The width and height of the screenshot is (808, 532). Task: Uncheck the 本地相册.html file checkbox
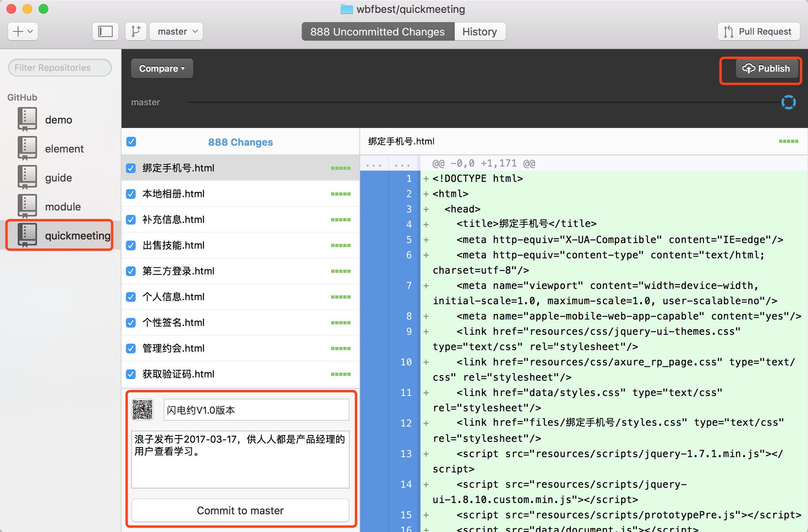click(x=131, y=194)
